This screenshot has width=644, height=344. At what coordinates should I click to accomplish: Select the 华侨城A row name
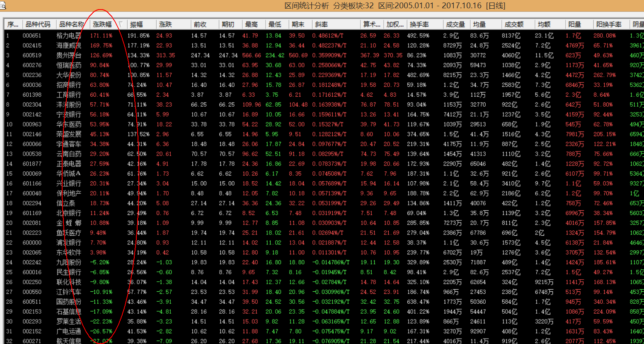point(69,173)
